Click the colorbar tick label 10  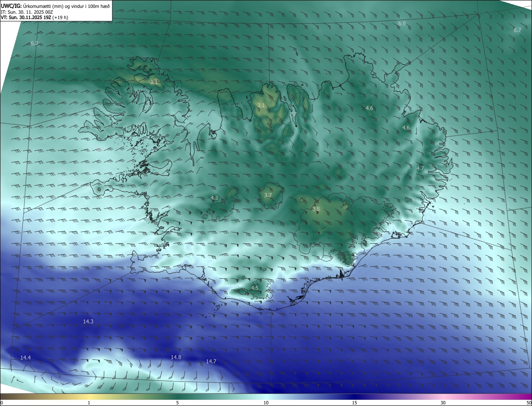point(266,403)
